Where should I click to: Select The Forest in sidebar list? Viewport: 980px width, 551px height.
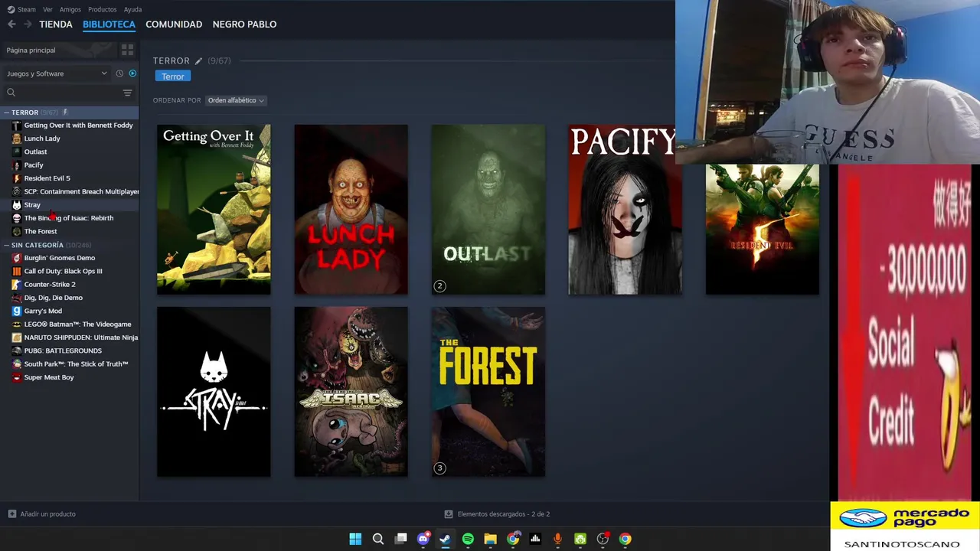pyautogui.click(x=70, y=231)
